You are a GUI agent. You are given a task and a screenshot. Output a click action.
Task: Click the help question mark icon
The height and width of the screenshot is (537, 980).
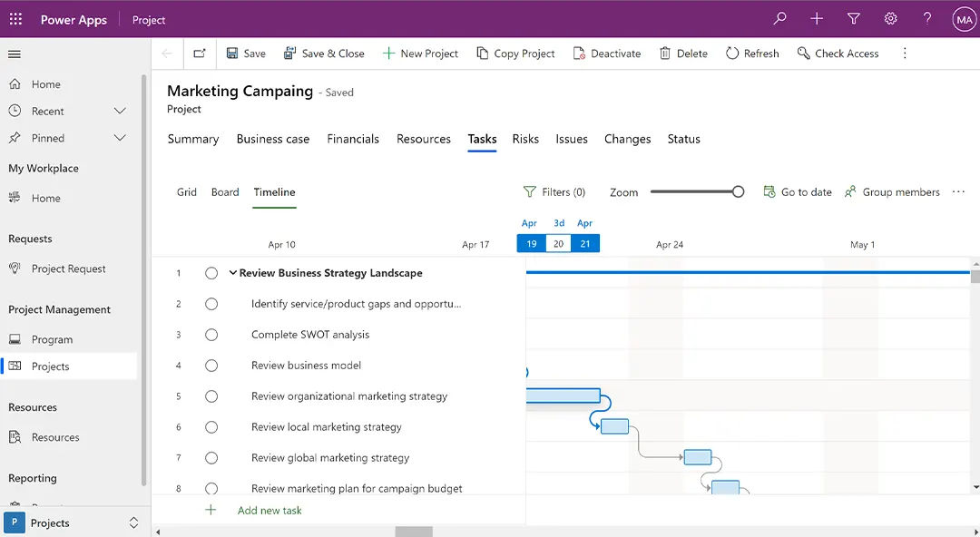(926, 19)
